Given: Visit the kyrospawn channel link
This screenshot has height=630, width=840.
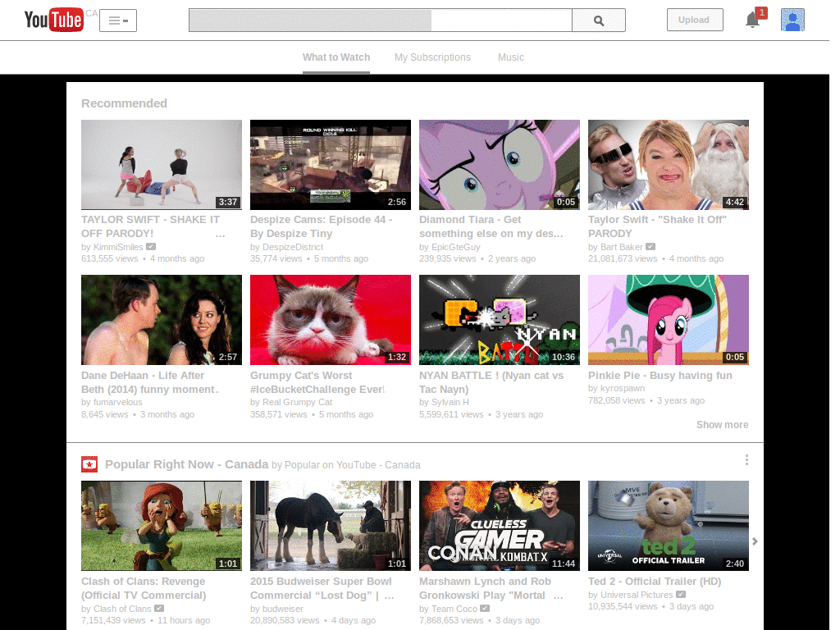Looking at the screenshot, I should pos(623,388).
